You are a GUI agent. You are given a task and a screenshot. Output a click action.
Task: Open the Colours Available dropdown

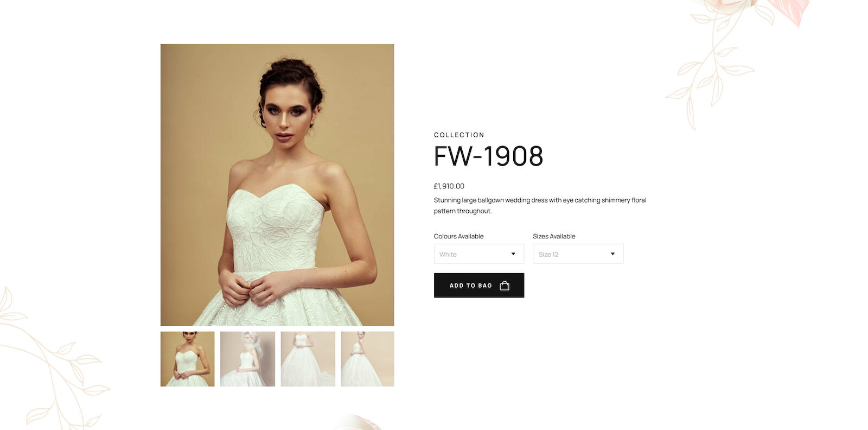coord(479,254)
